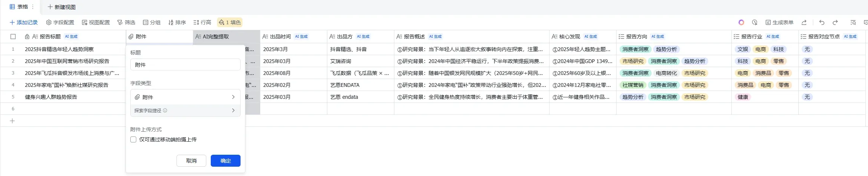The height and width of the screenshot is (176, 868).
Task: Open the AI assistant ring icon
Action: pos(741,22)
